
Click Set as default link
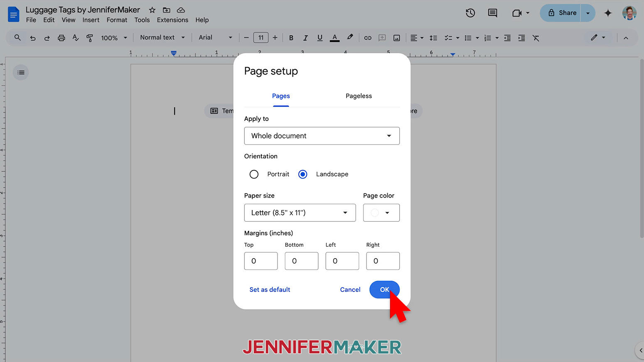(270, 290)
